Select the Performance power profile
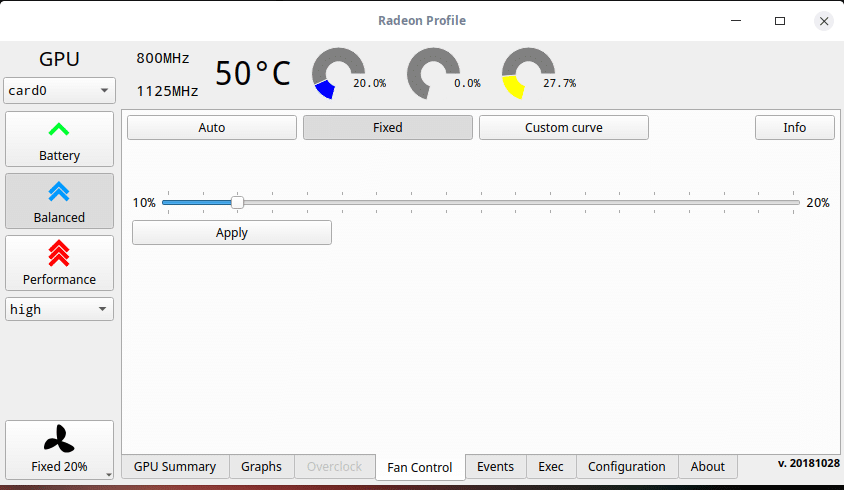Image resolution: width=844 pixels, height=490 pixels. 59,263
